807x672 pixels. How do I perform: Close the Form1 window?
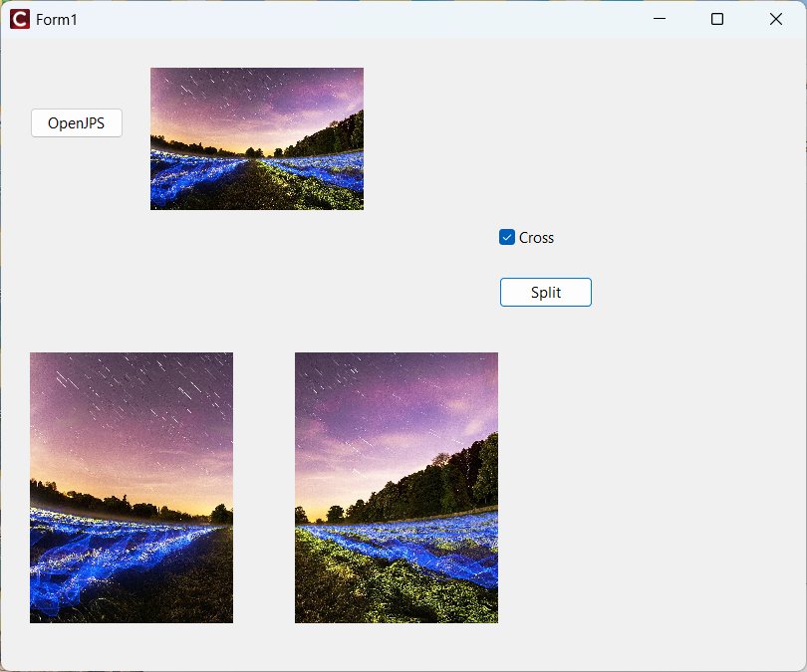(775, 19)
